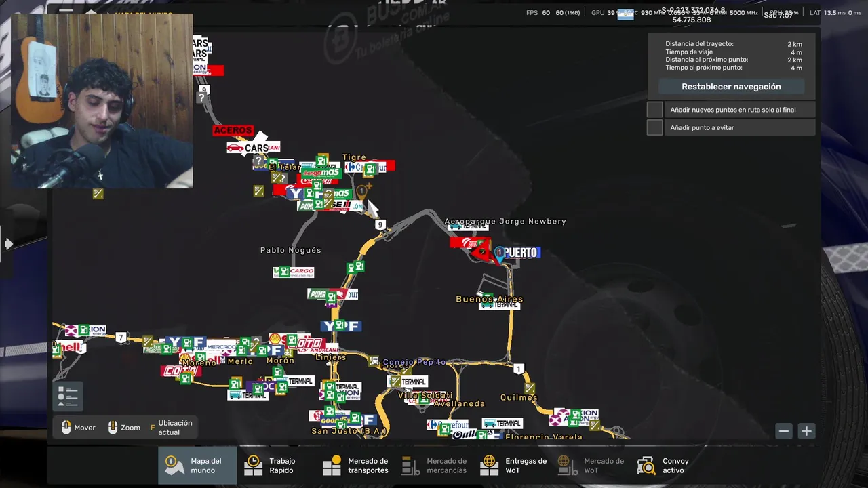The height and width of the screenshot is (488, 868).
Task: Select the Conejo Pepito map label
Action: pos(414,362)
